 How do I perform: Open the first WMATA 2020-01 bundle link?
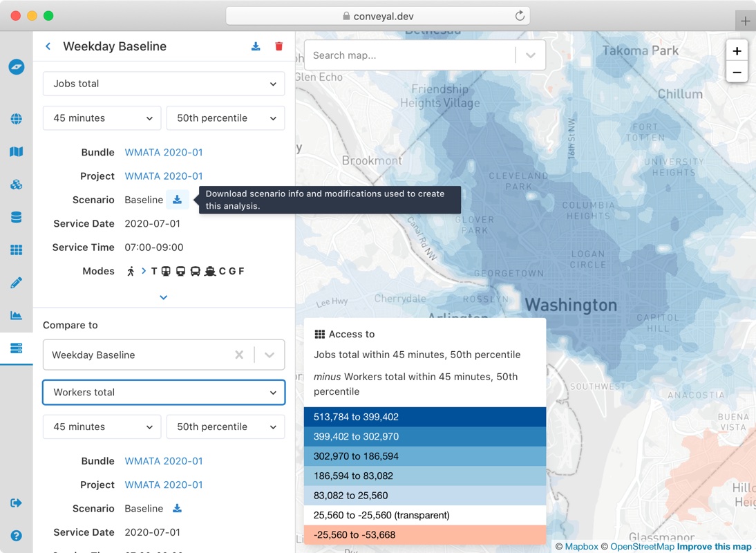click(164, 153)
